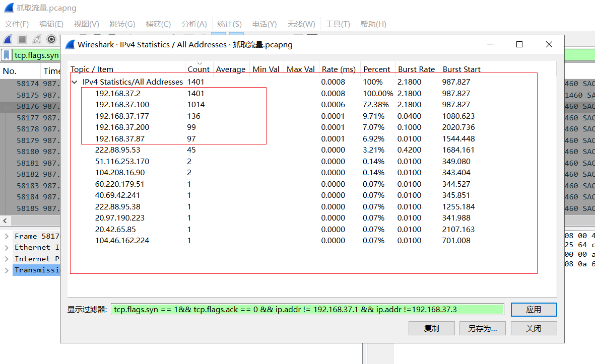
Task: Click the filter bookmark icon in main window
Action: [x=7, y=55]
